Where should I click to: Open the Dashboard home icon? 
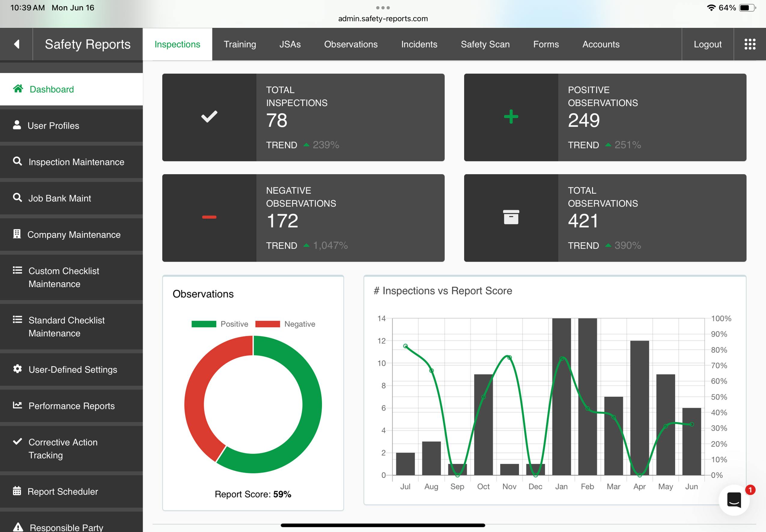(18, 89)
